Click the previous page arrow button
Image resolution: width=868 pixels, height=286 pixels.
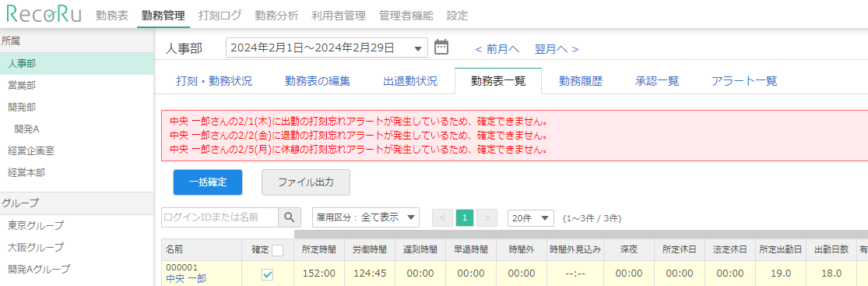[442, 218]
